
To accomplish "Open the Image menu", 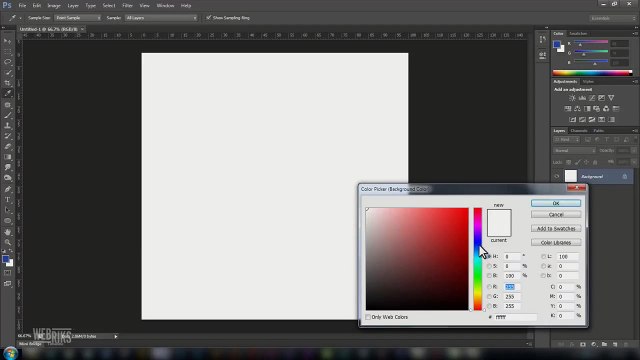I will click(x=54, y=6).
